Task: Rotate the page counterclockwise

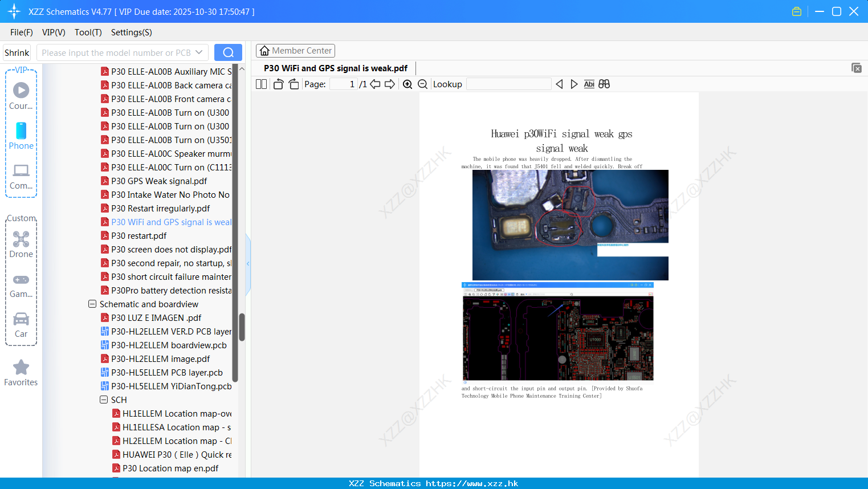Action: (278, 84)
